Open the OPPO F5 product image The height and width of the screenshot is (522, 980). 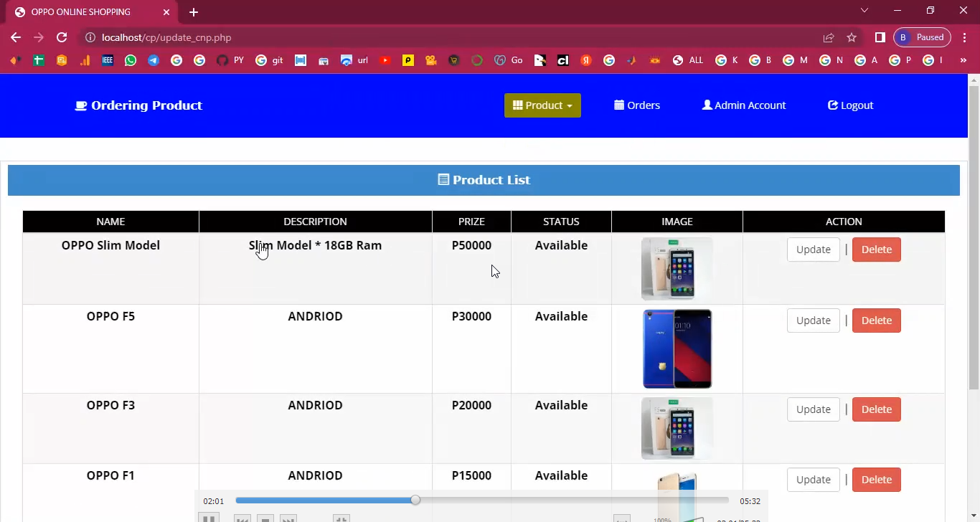[677, 348]
